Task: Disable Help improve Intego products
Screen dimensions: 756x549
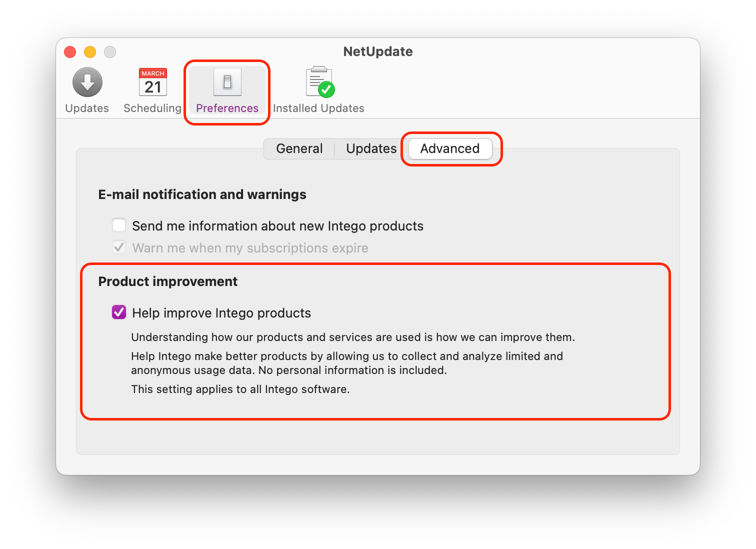Action: coord(118,312)
